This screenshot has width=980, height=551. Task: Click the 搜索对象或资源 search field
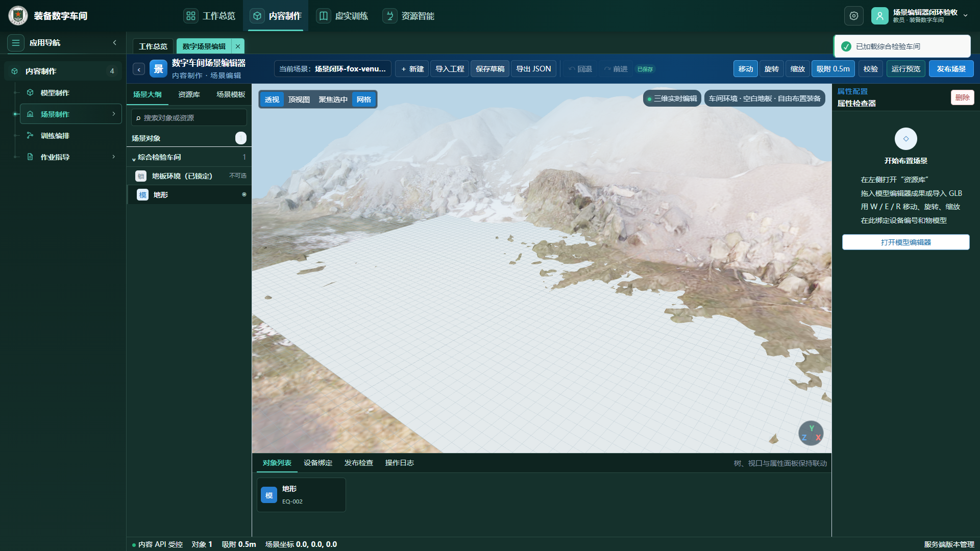[189, 118]
